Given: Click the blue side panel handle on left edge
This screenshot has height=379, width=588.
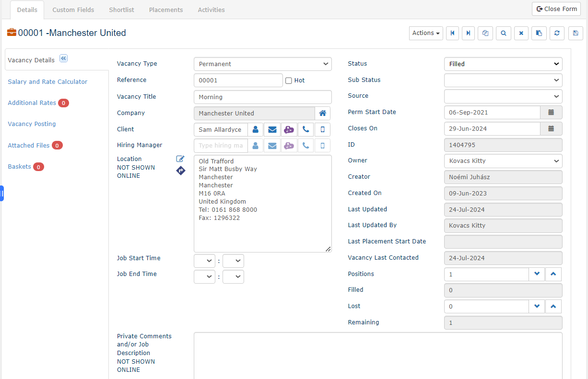Looking at the screenshot, I should coord(2,193).
